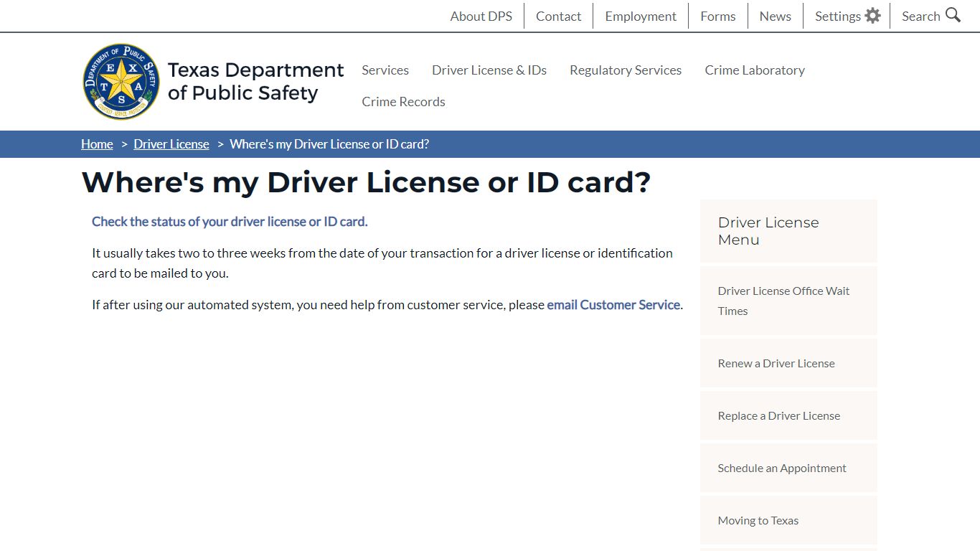Visit the News page

pyautogui.click(x=776, y=16)
